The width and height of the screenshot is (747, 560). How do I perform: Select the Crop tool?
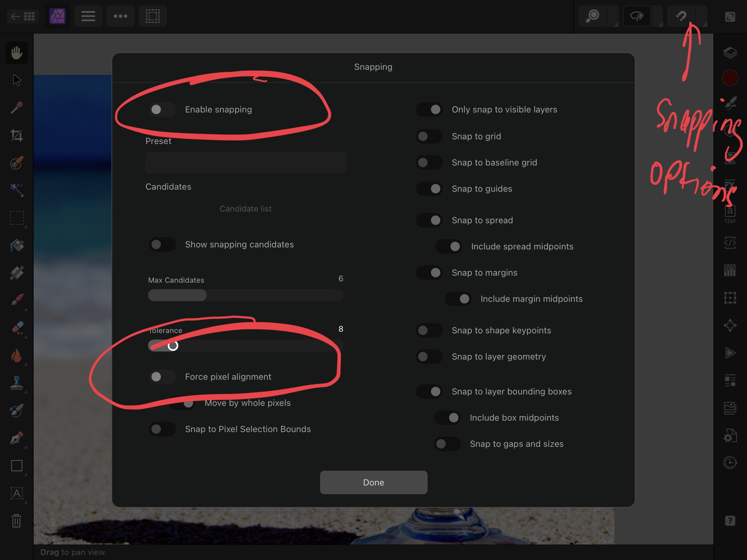pyautogui.click(x=16, y=135)
